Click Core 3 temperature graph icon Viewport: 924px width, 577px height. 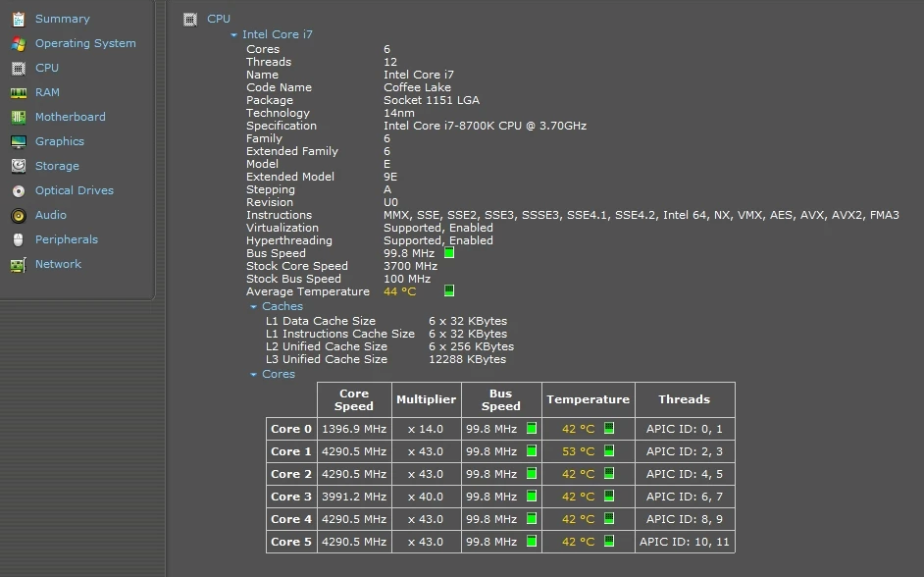[609, 497]
